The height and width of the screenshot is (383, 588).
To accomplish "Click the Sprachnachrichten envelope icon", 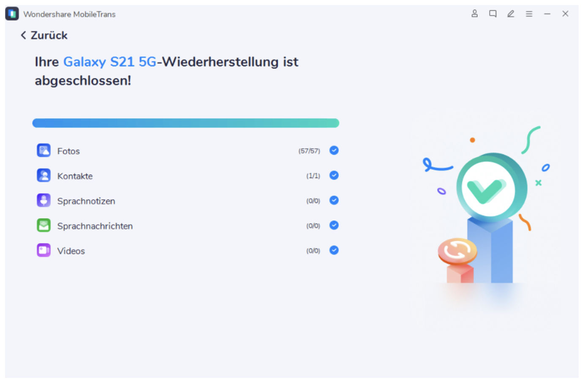I will (44, 225).
